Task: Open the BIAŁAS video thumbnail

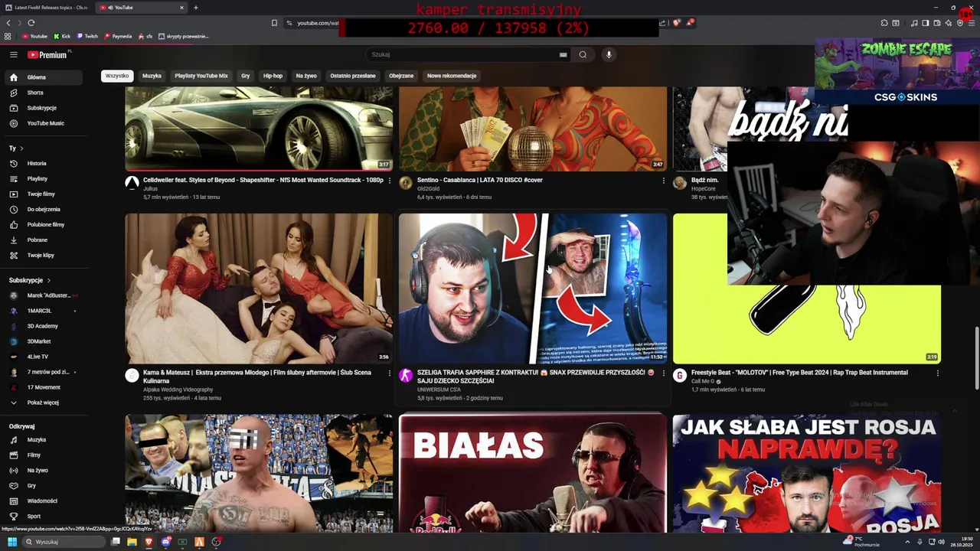Action: pos(533,473)
